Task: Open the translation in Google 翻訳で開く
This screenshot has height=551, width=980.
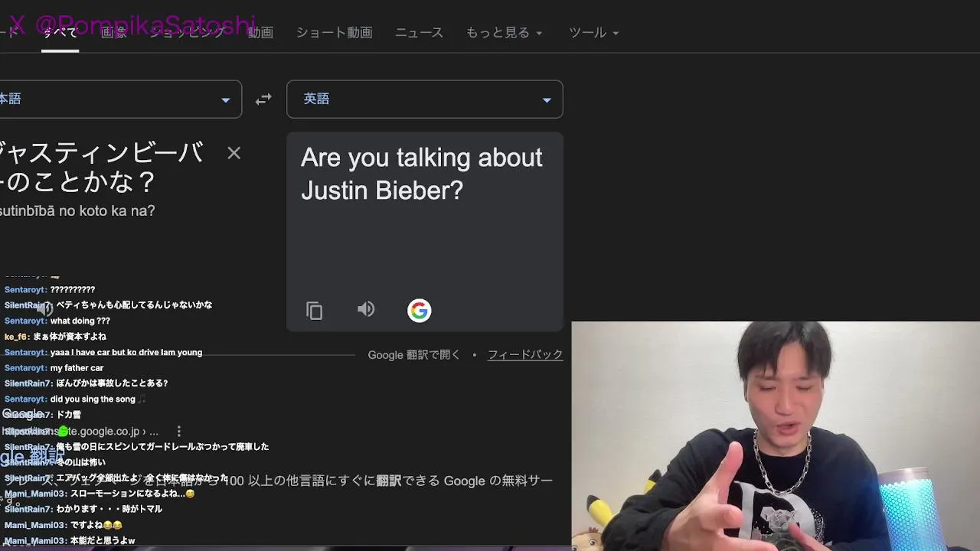Action: (414, 354)
